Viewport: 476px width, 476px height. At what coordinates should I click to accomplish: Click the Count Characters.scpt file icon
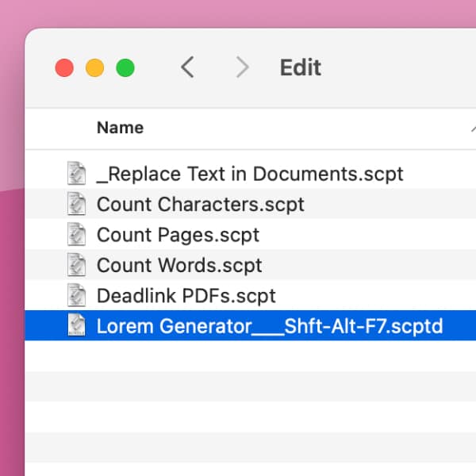[x=76, y=204]
